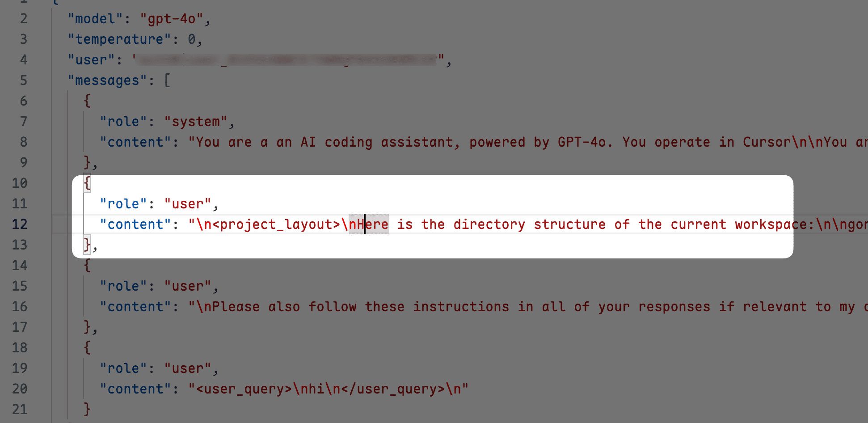This screenshot has height=423, width=868.
Task: Place the cursor on the temperature value 0
Action: [192, 39]
